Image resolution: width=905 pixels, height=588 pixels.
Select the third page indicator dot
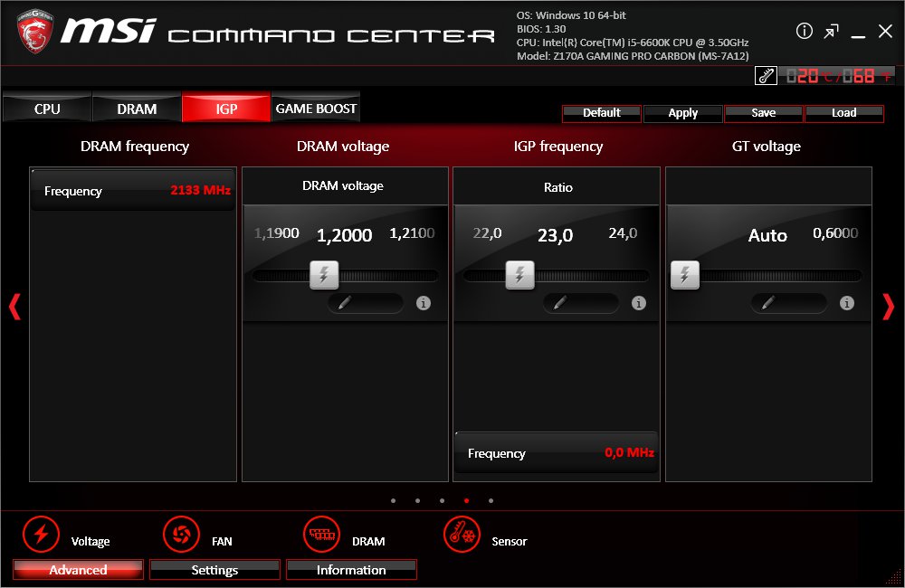click(x=442, y=501)
